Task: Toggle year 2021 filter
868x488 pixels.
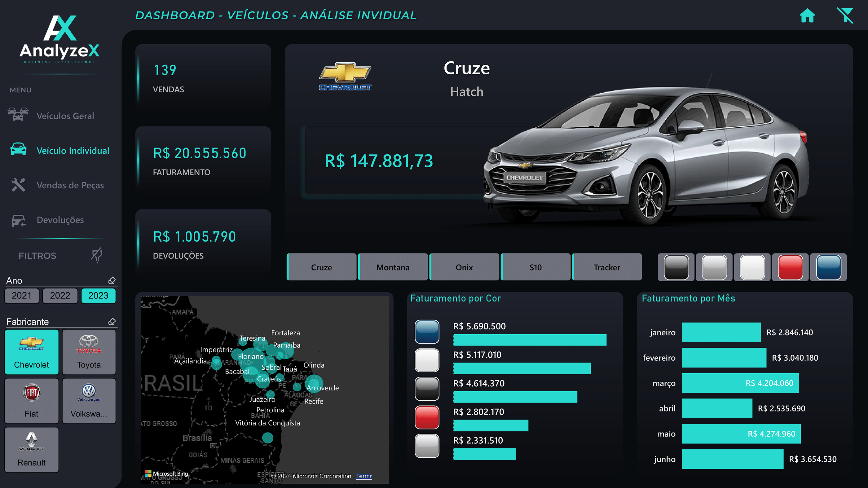Action: point(22,296)
